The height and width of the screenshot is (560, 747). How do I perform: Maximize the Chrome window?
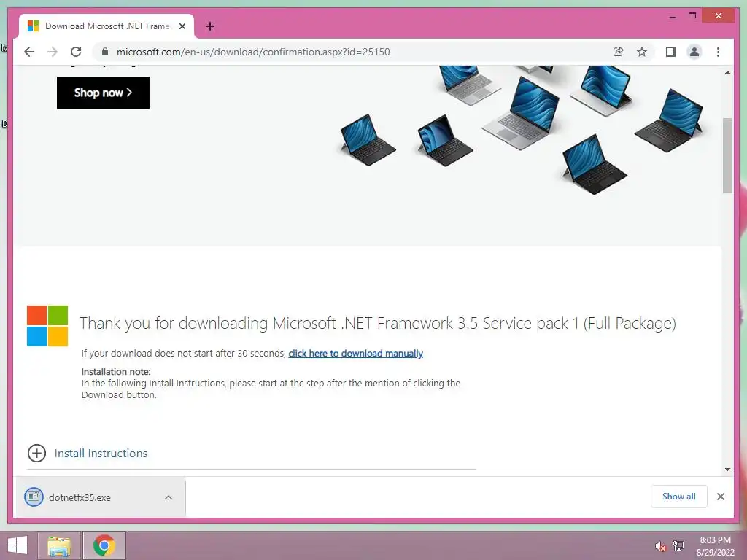(x=692, y=16)
